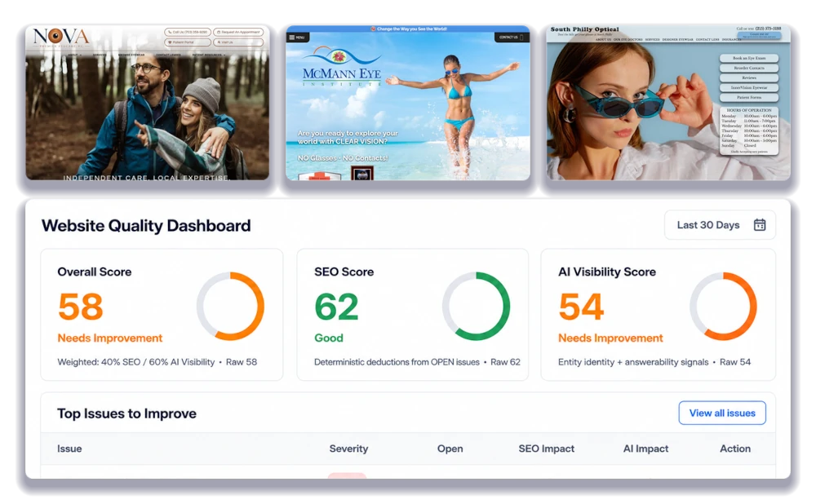816x504 pixels.
Task: Open Contact Lenses menu on Nova site
Action: pos(168,55)
